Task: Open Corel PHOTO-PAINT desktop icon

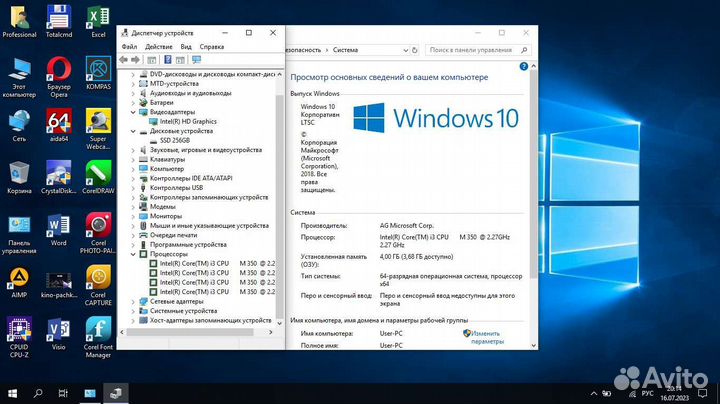Action: tap(98, 233)
